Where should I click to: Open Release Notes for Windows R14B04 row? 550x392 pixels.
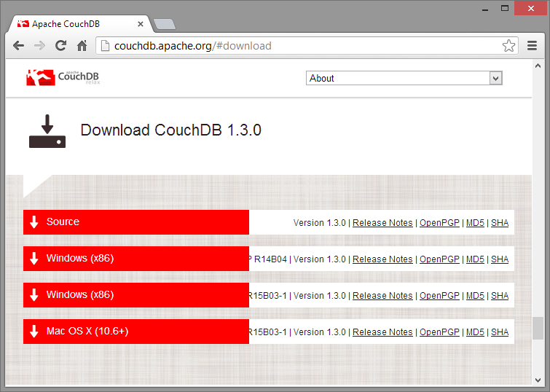point(382,259)
